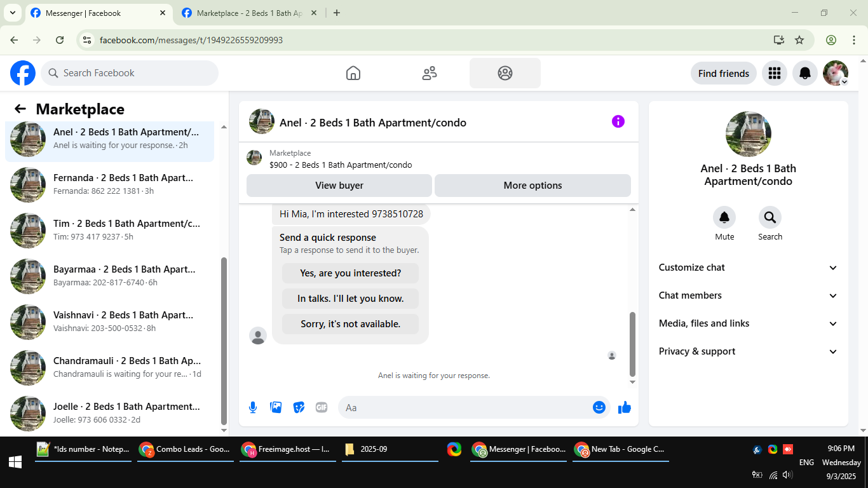This screenshot has width=868, height=488.
Task: Open the Facebook logo home link
Action: coord(23,73)
